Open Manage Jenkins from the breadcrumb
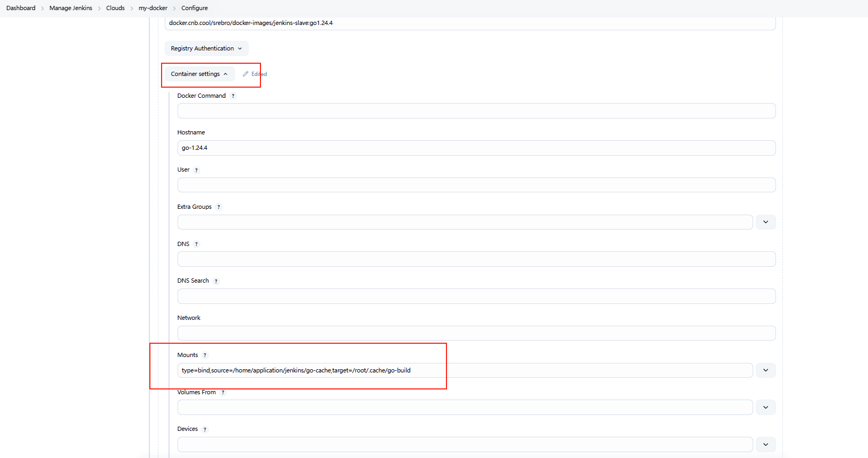868x458 pixels. (71, 8)
